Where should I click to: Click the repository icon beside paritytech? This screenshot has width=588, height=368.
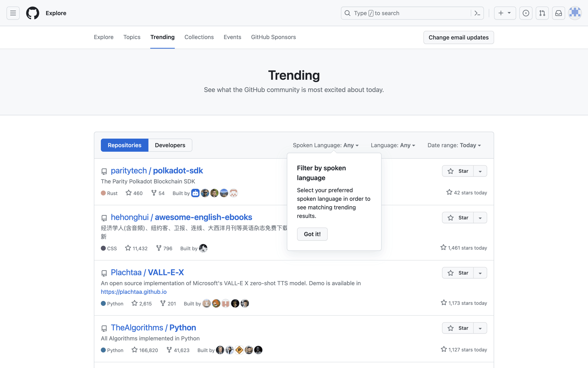click(104, 171)
